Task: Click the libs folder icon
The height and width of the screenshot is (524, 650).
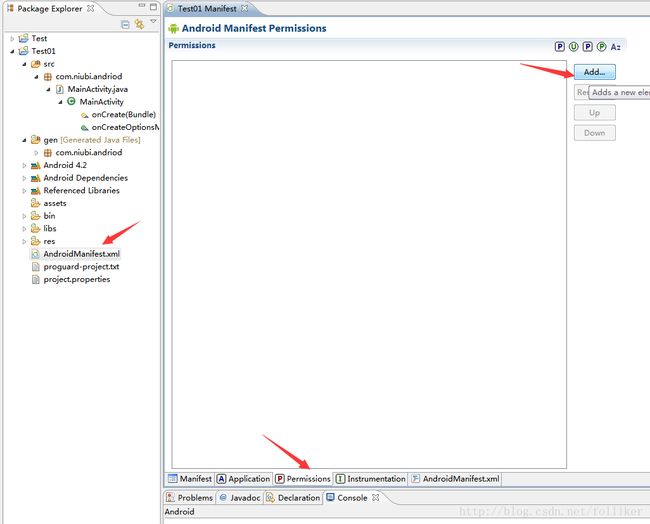Action: point(36,228)
